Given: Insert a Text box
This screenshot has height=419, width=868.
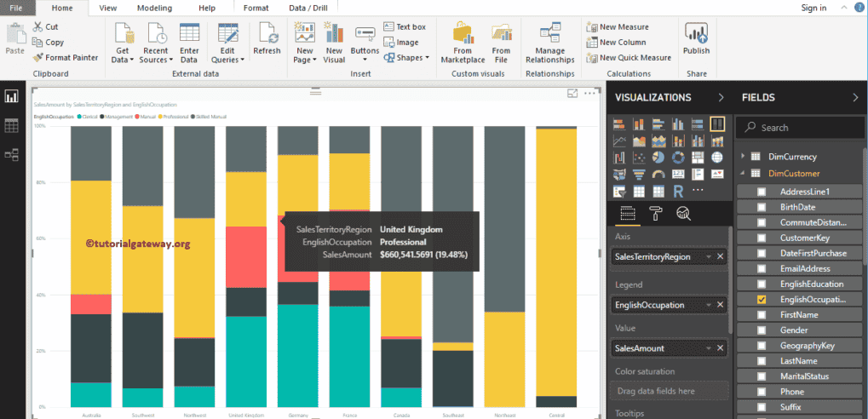Looking at the screenshot, I should [405, 26].
